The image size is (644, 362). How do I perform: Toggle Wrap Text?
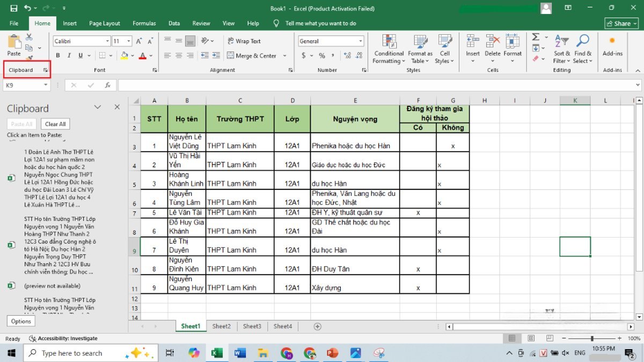point(244,41)
